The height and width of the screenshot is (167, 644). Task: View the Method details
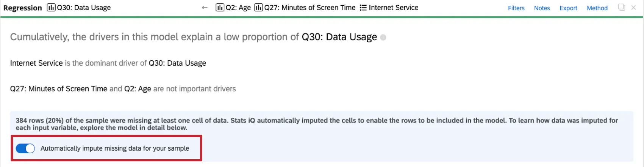tap(597, 8)
